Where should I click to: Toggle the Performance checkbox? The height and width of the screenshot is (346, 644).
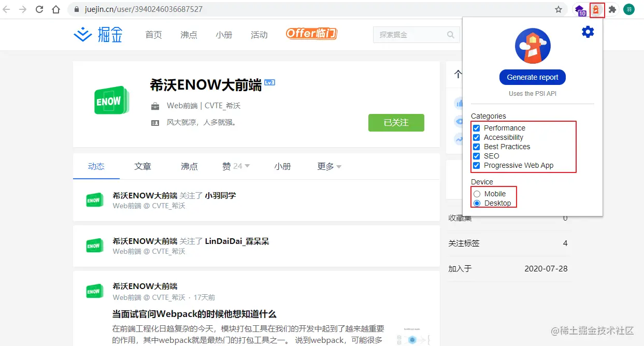[x=477, y=128]
